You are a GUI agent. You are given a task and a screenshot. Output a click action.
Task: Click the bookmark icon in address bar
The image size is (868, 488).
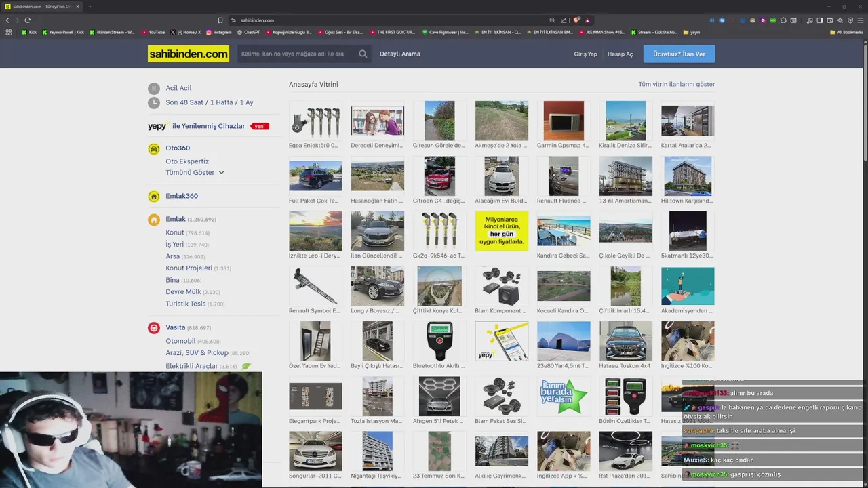coord(220,20)
